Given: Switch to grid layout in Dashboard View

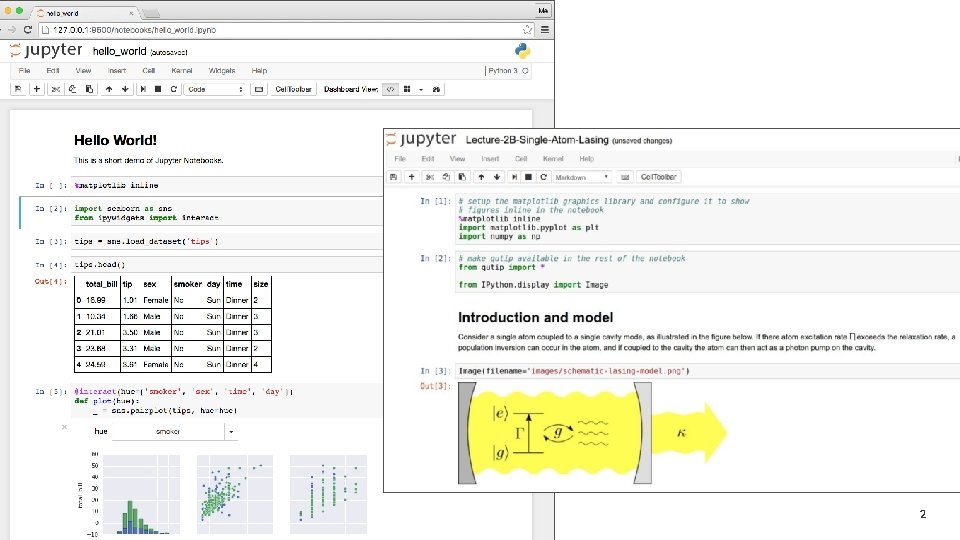Looking at the screenshot, I should pos(407,89).
